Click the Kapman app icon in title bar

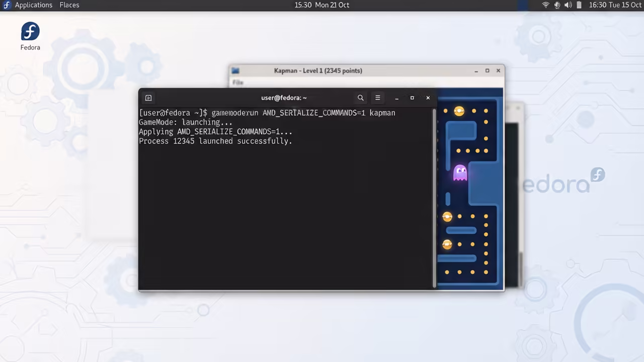235,71
